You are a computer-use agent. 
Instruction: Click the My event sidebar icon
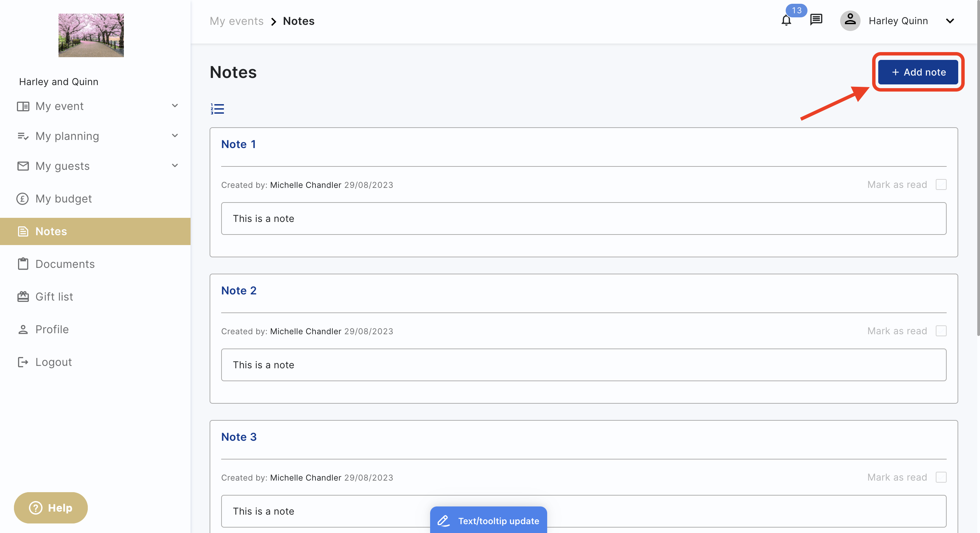(23, 106)
